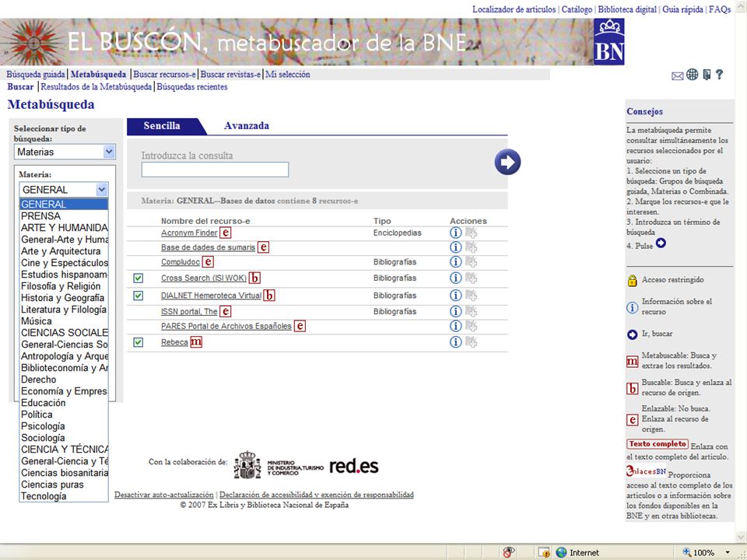Click Desactivar auto-actualización link
The height and width of the screenshot is (560, 747).
164,495
